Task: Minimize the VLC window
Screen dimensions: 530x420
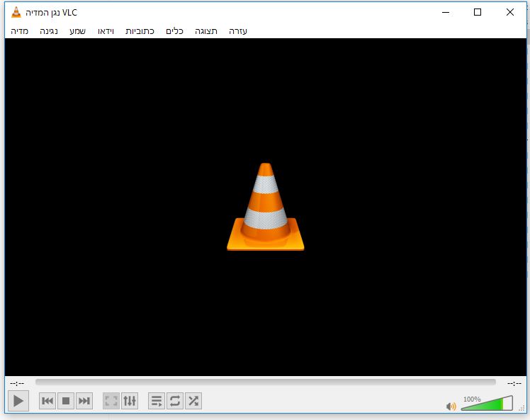Action: [446, 13]
